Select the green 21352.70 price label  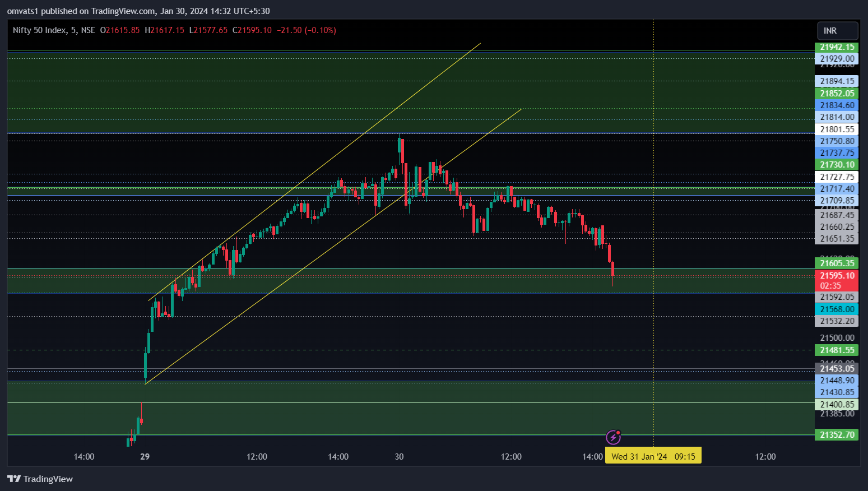(x=836, y=435)
